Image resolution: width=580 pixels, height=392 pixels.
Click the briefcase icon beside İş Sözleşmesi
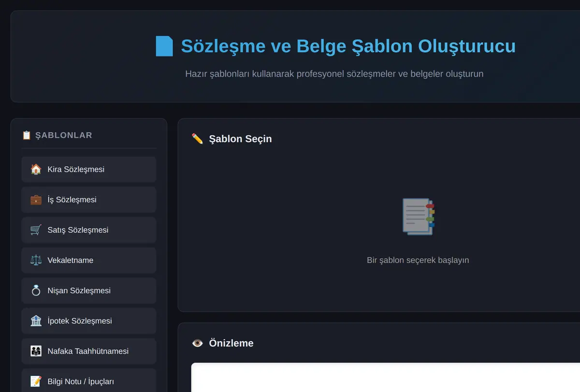36,200
